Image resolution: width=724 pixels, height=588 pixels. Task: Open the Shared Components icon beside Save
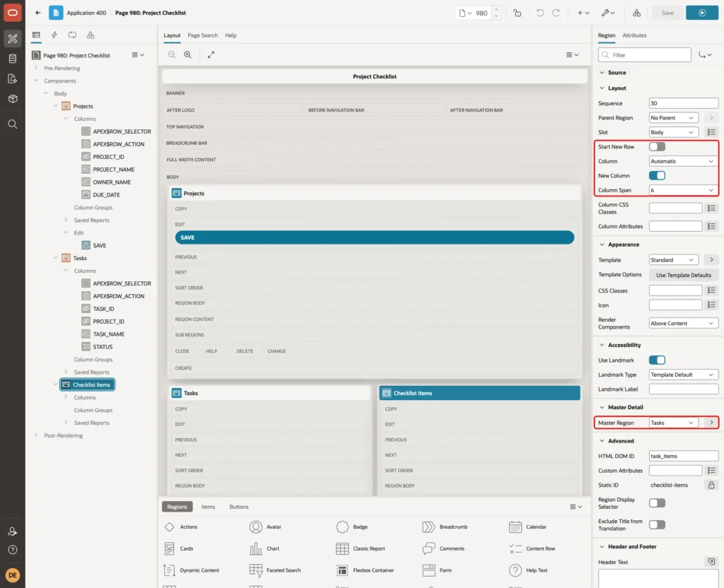pos(637,13)
